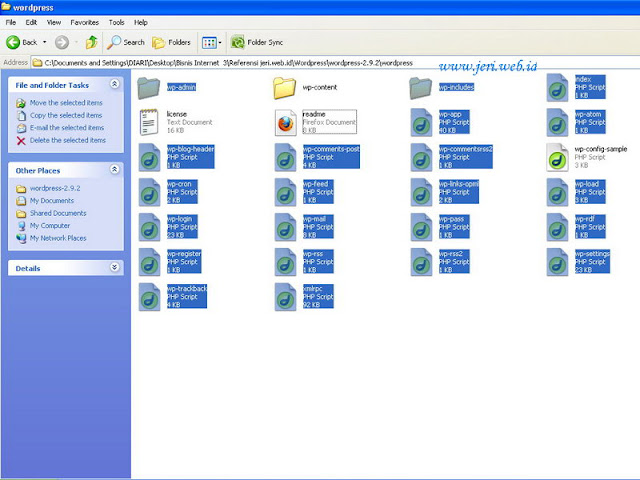Viewport: 640px width, 480px height.
Task: Open the Help menu
Action: pos(141,22)
